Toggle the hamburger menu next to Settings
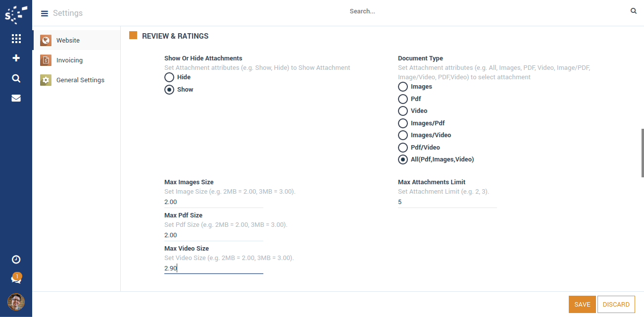 coord(45,13)
